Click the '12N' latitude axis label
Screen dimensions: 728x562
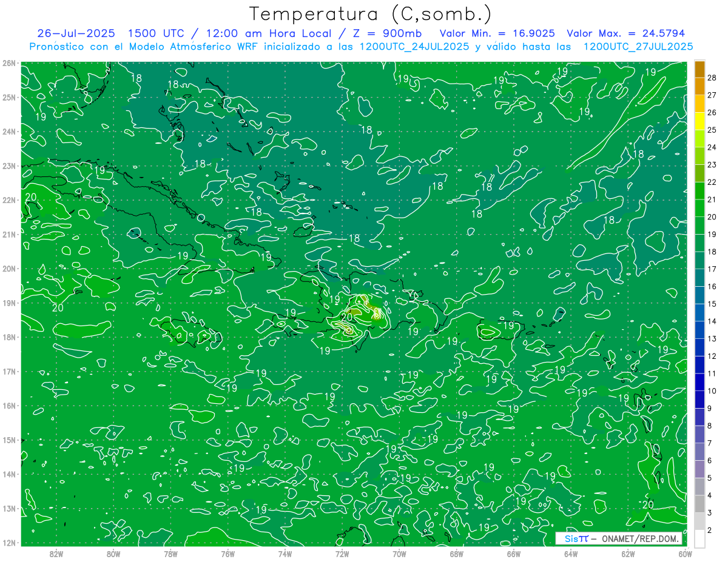coord(9,543)
